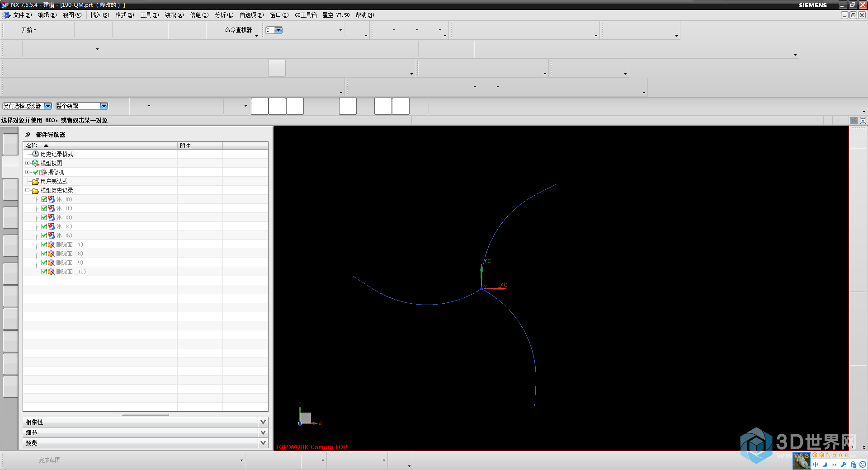Open the 格式 menu
The width and height of the screenshot is (868, 470).
tap(124, 15)
